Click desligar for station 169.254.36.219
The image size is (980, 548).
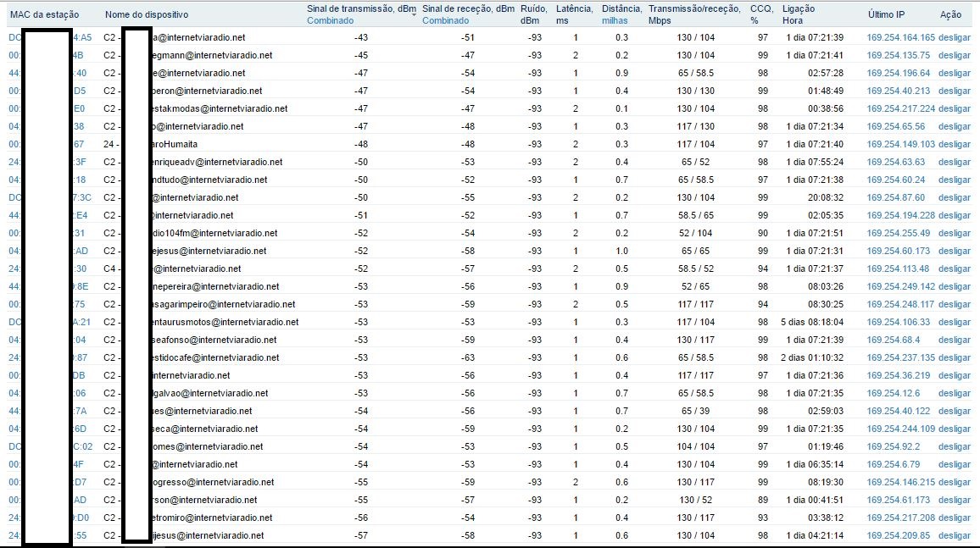955,375
